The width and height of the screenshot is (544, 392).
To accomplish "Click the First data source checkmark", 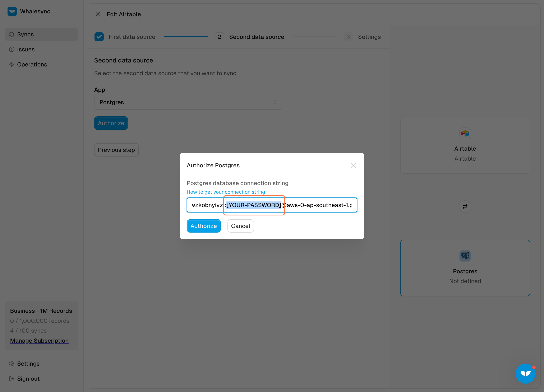I will (x=99, y=37).
